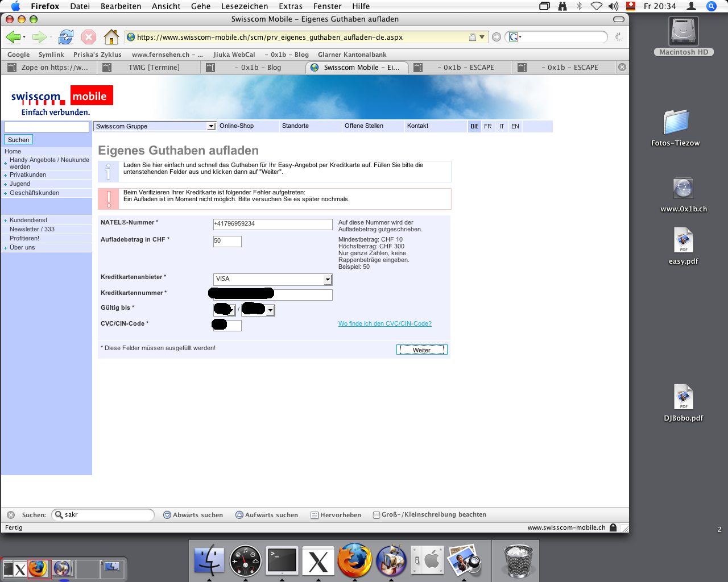The height and width of the screenshot is (582, 728).
Task: Open the Terminal icon in the Dock
Action: pos(282,560)
